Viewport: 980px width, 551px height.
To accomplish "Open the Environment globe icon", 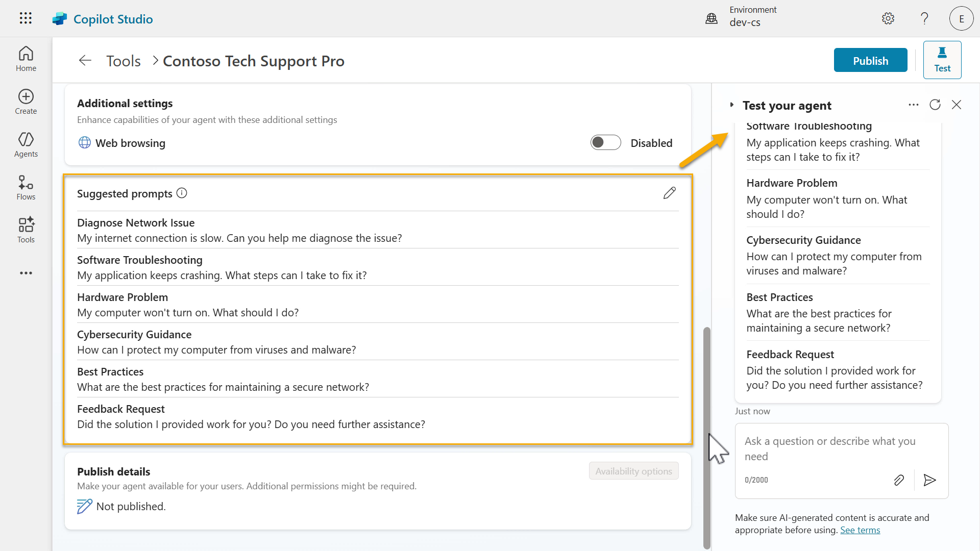I will 711,19.
